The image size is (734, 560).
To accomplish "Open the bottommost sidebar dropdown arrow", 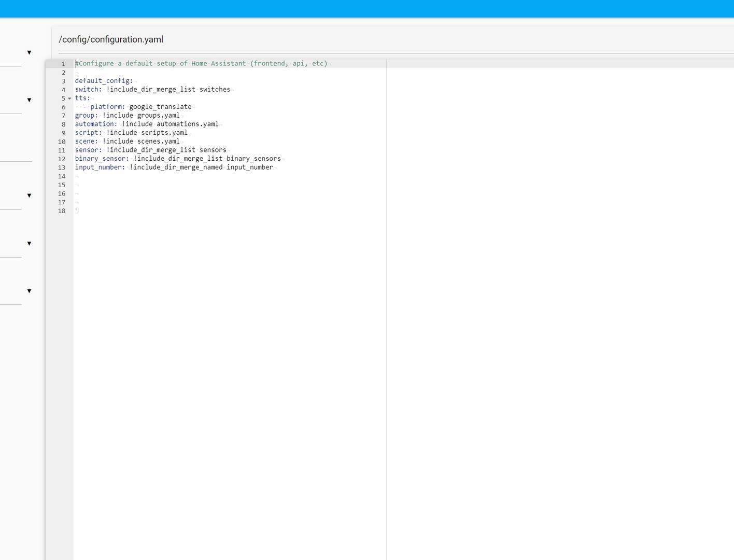I will pos(29,291).
